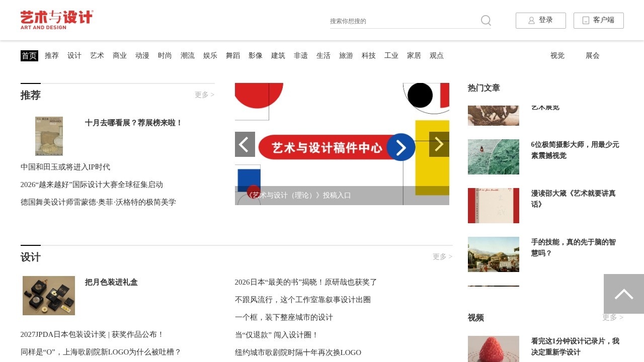The width and height of the screenshot is (644, 362).
Task: Open the 影像 nav item
Action: coord(256,56)
